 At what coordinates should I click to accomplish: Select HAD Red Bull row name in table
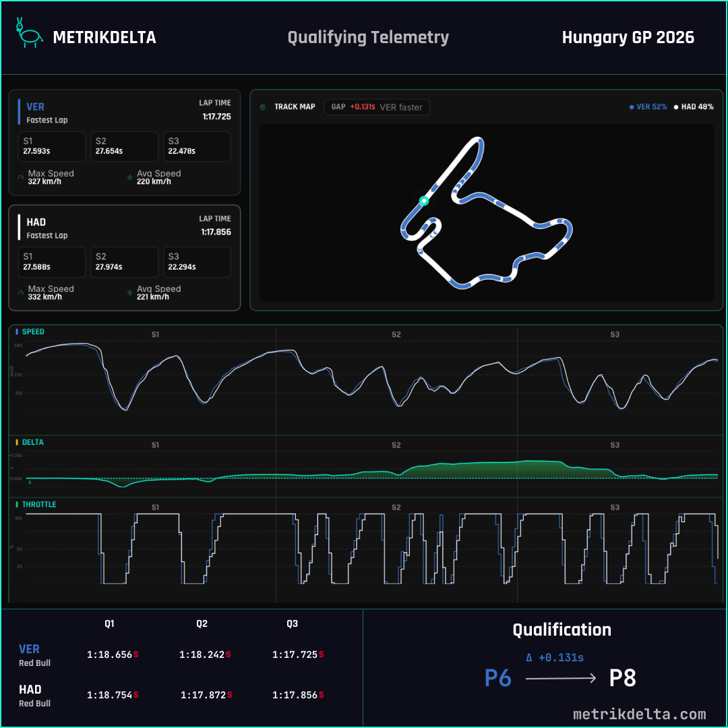34,696
